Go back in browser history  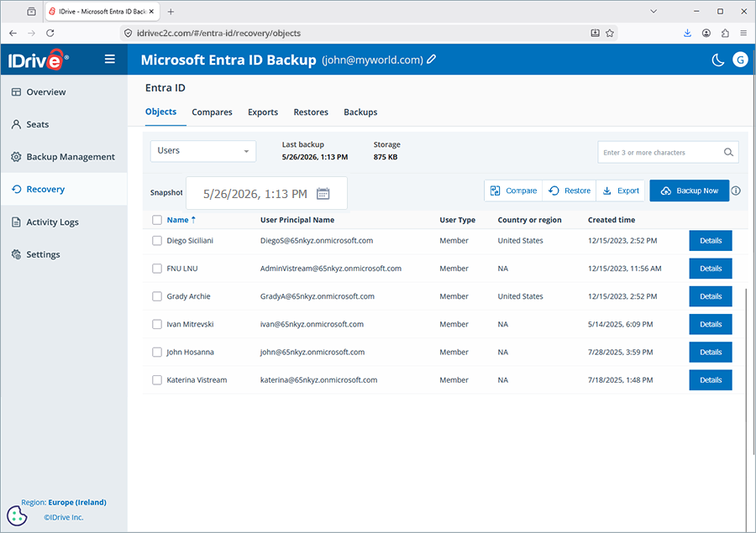coord(13,34)
